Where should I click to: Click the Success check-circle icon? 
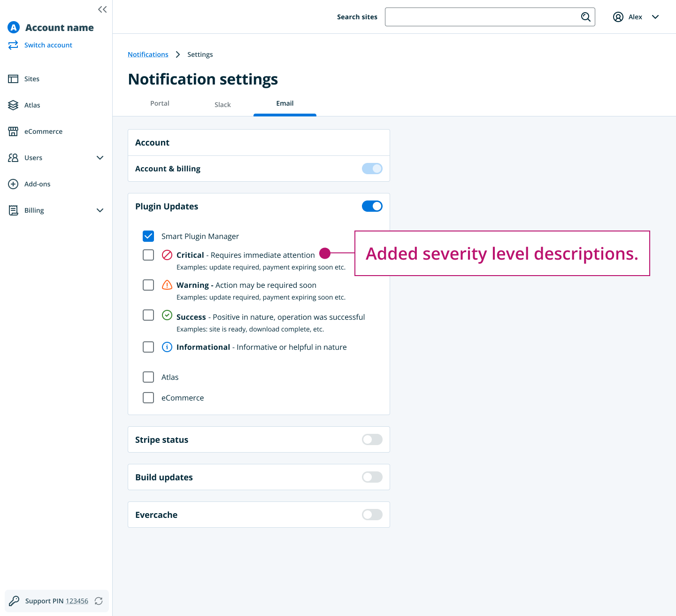click(167, 315)
